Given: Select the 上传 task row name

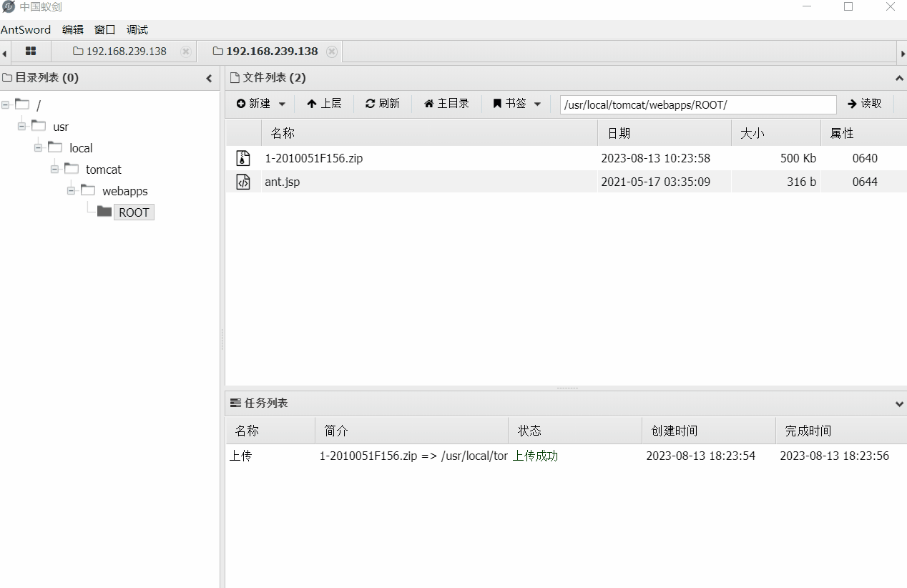Looking at the screenshot, I should coord(241,456).
